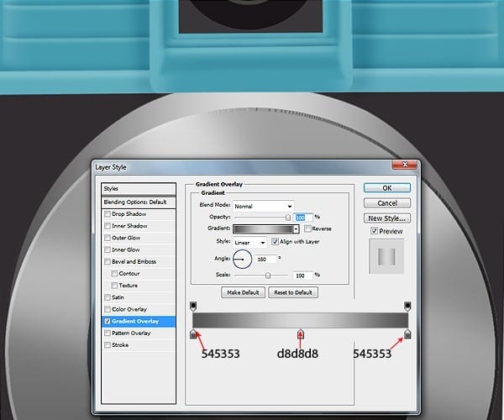The image size is (504, 420).
Task: Select the Color Overlay label
Action: coord(129,309)
